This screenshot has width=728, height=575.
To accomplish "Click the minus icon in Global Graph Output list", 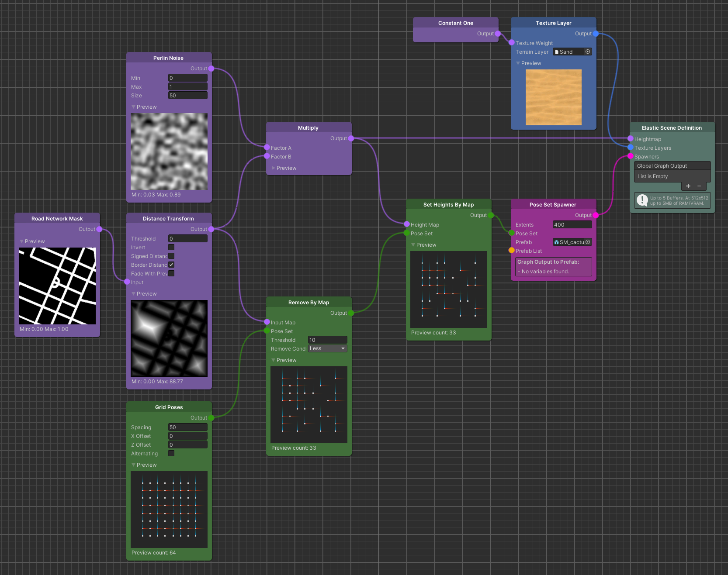I will click(699, 186).
